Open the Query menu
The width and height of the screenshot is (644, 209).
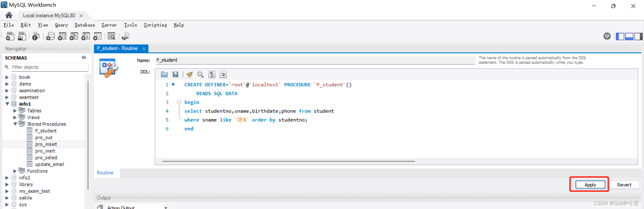[x=61, y=25]
